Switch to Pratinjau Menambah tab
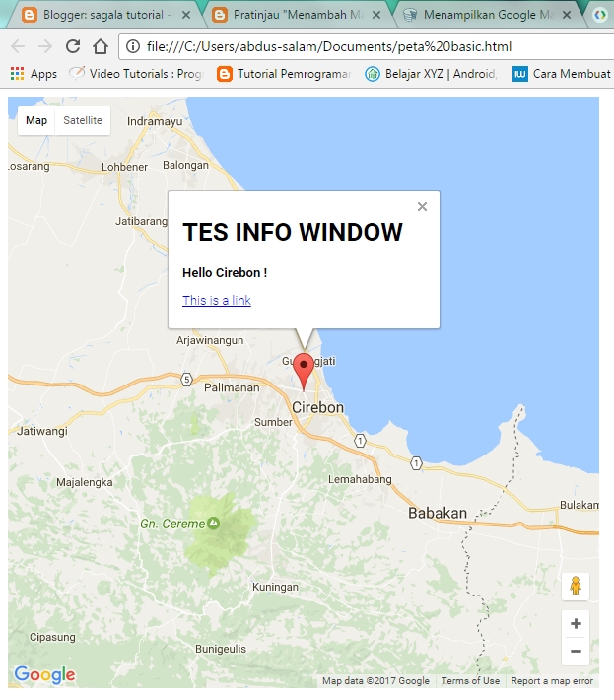The height and width of the screenshot is (700, 614). 297,15
